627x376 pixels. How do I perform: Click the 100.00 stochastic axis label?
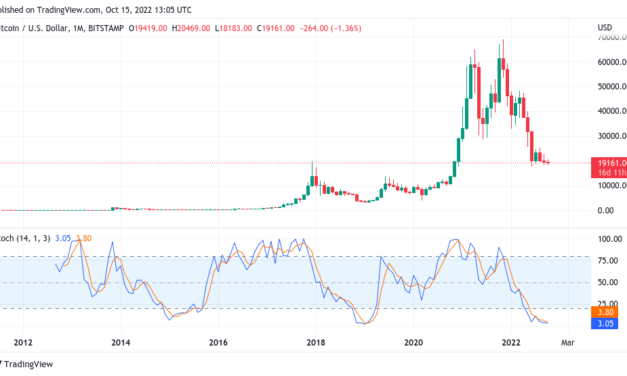[x=610, y=239]
